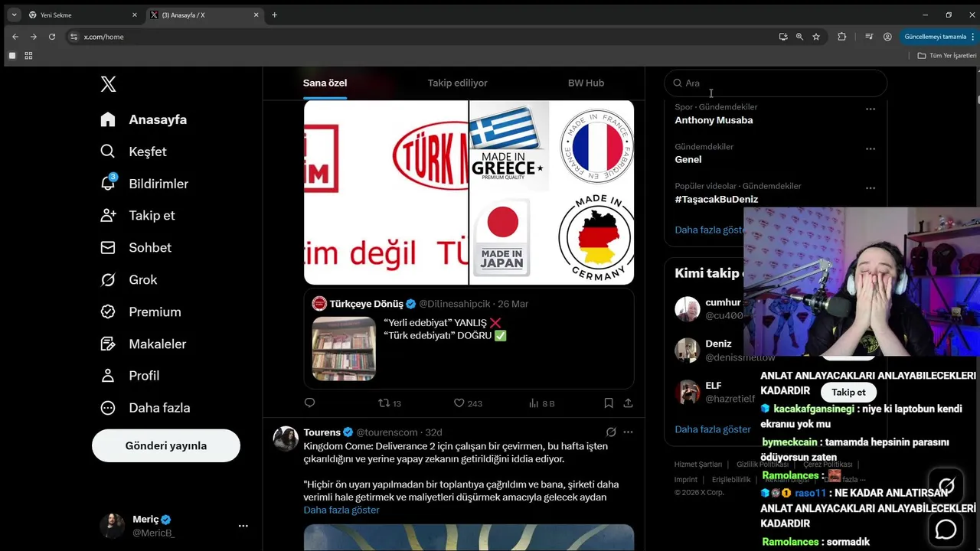Image resolution: width=980 pixels, height=551 pixels.
Task: Open Sohbet messages
Action: (x=136, y=248)
